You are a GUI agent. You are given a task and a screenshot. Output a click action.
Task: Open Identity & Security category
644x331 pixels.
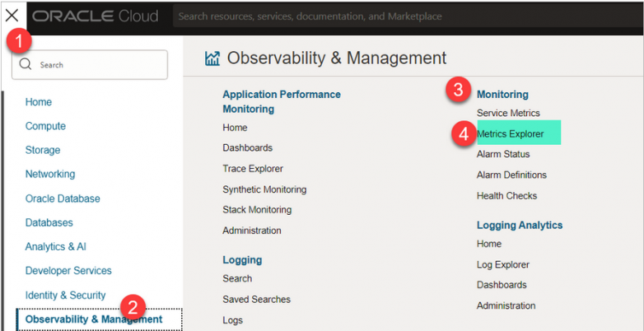tap(65, 296)
